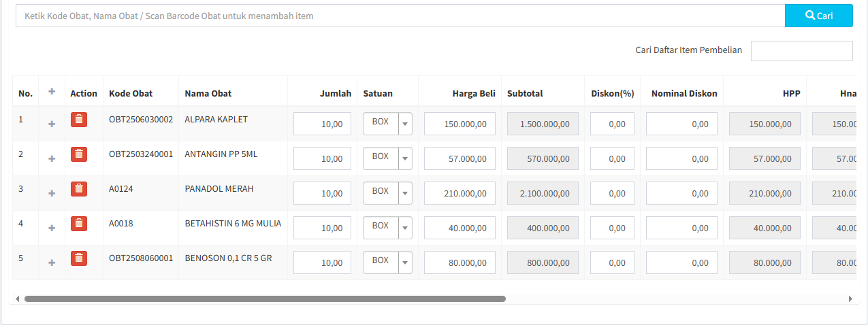Click HPP value 40.000,00
The width and height of the screenshot is (868, 325).
click(765, 228)
